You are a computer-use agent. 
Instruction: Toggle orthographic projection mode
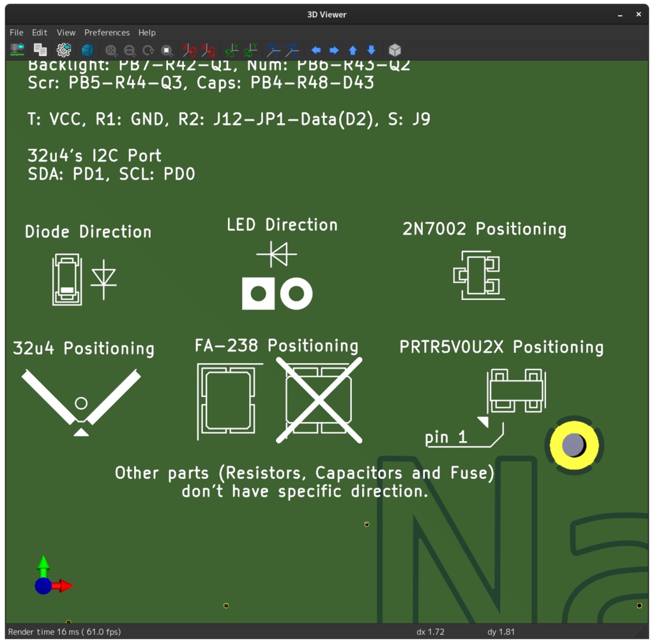coord(395,50)
